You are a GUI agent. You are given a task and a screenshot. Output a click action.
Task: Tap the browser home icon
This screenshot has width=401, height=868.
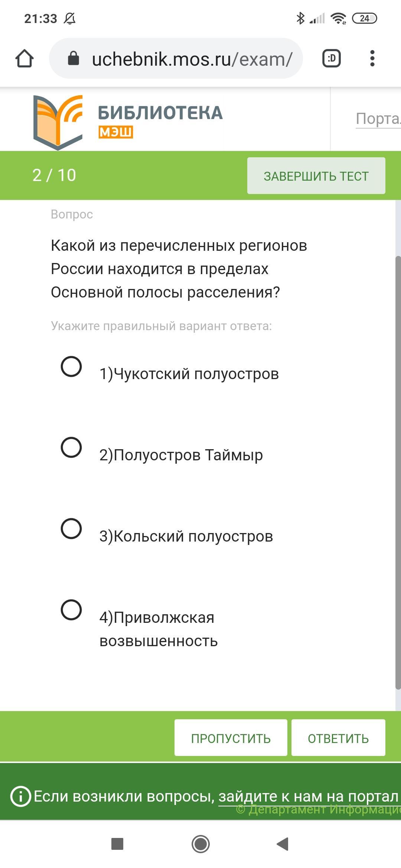tap(25, 59)
